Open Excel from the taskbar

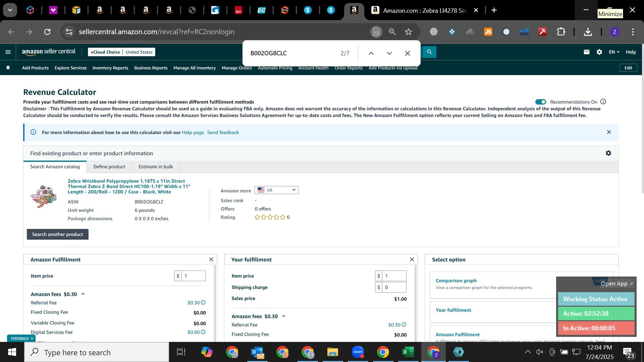pos(408,352)
